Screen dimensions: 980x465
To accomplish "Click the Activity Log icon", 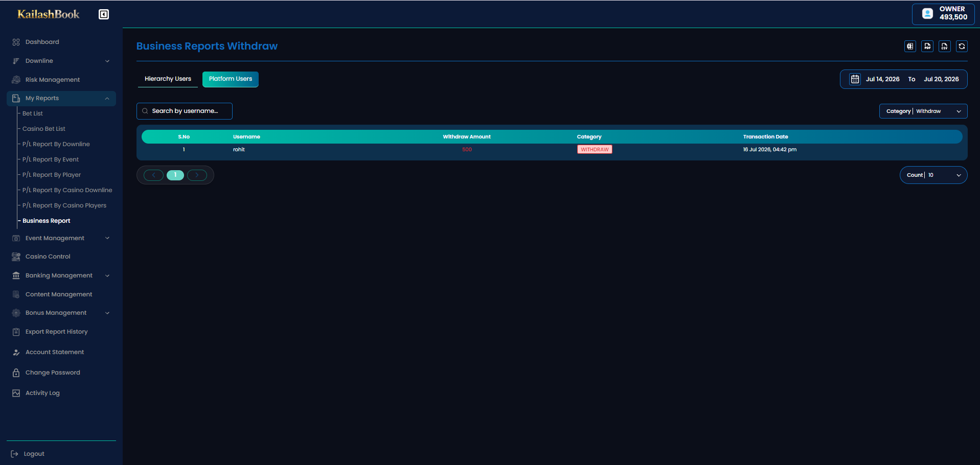I will 16,393.
